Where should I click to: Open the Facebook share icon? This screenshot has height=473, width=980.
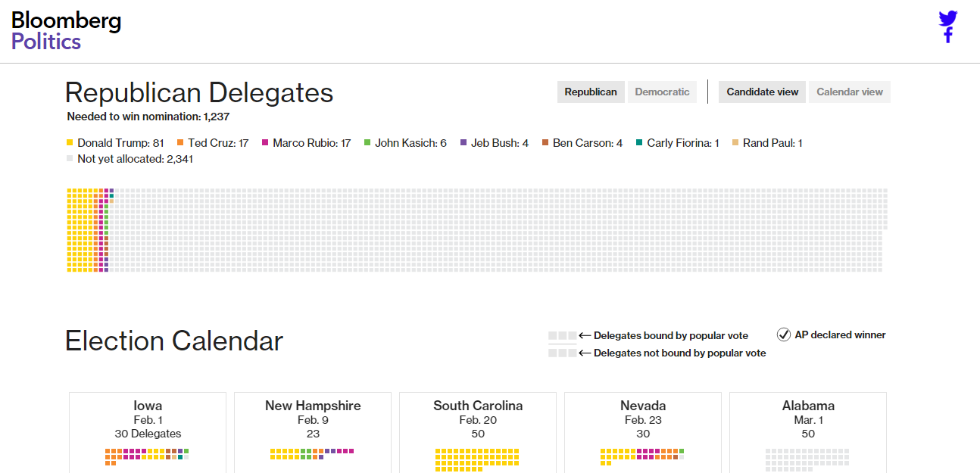pos(948,36)
